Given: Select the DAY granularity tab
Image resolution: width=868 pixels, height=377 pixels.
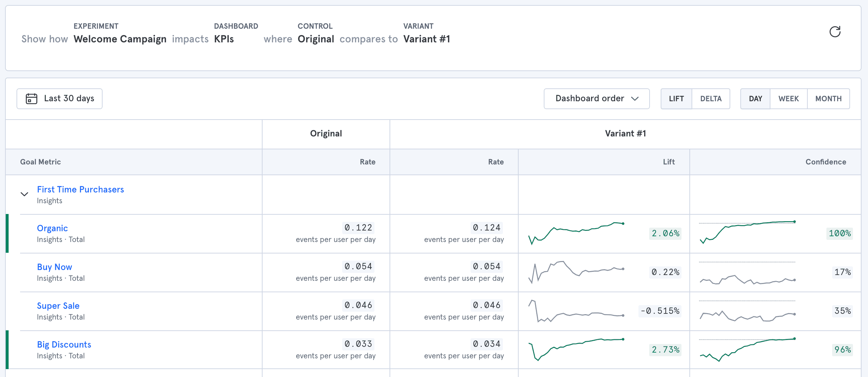Looking at the screenshot, I should tap(755, 99).
